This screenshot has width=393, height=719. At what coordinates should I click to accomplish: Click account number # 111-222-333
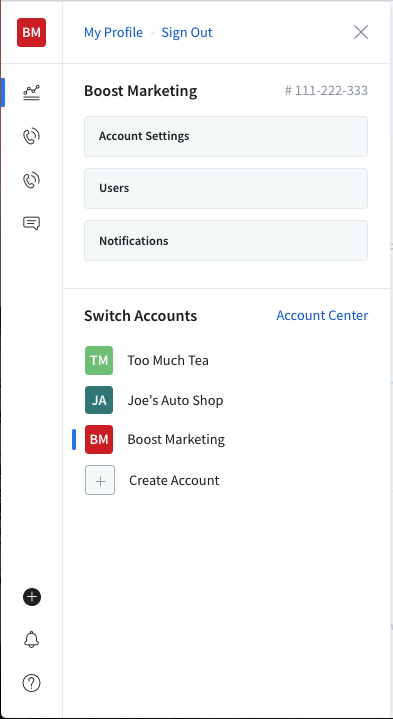tap(327, 91)
